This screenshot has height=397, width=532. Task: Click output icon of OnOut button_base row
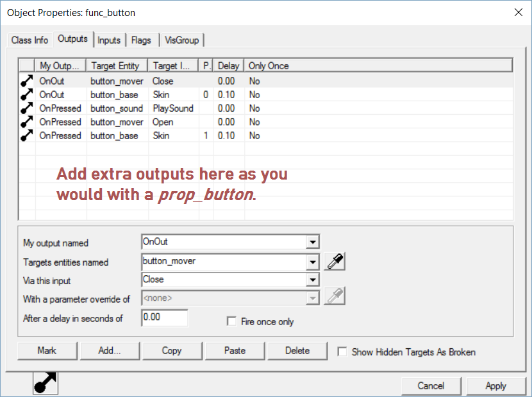27,94
